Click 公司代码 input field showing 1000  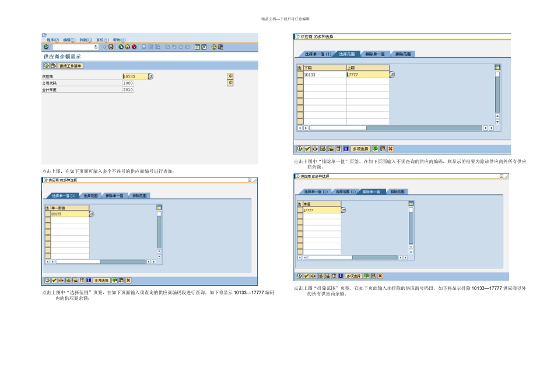pyautogui.click(x=128, y=83)
